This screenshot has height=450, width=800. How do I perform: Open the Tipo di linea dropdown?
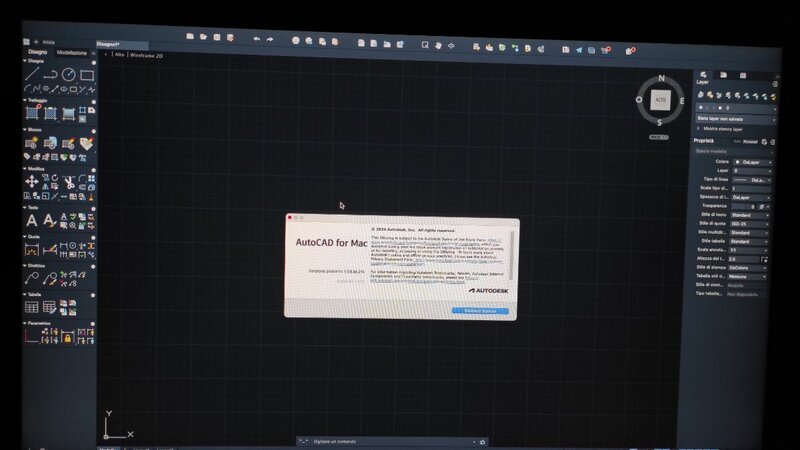752,180
